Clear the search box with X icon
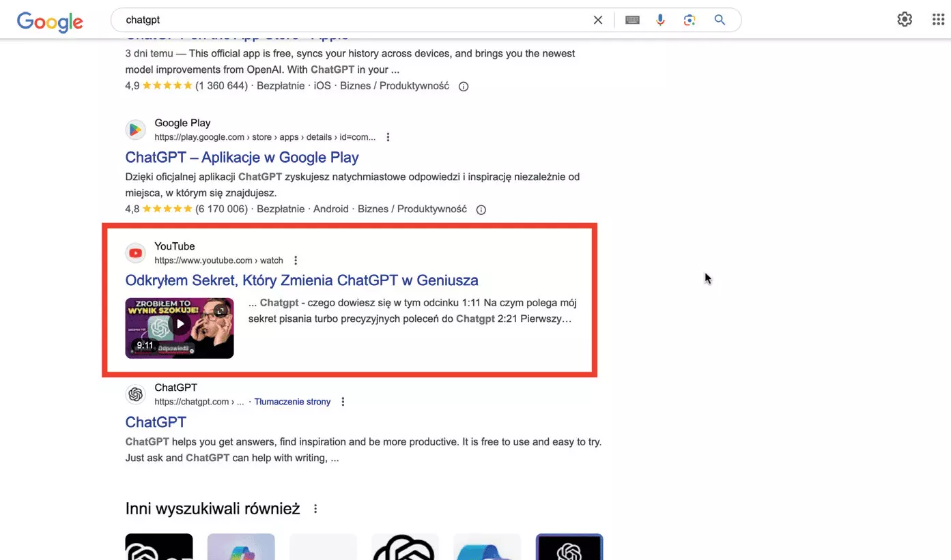 [598, 20]
